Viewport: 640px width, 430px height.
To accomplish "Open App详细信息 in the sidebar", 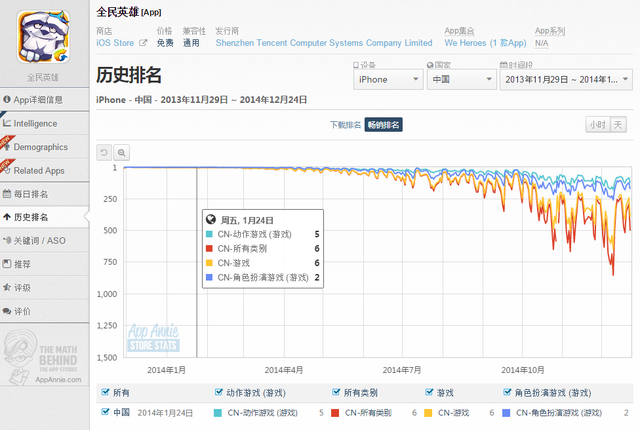I will (x=44, y=100).
